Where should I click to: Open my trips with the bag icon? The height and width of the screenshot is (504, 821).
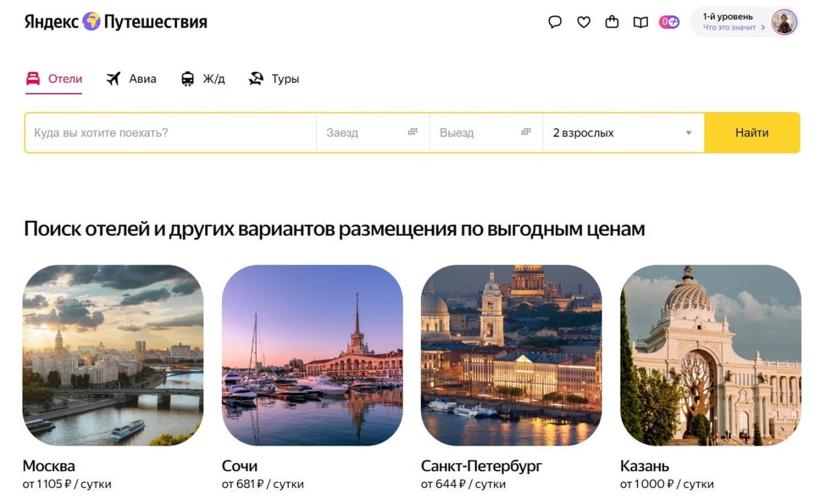click(612, 23)
